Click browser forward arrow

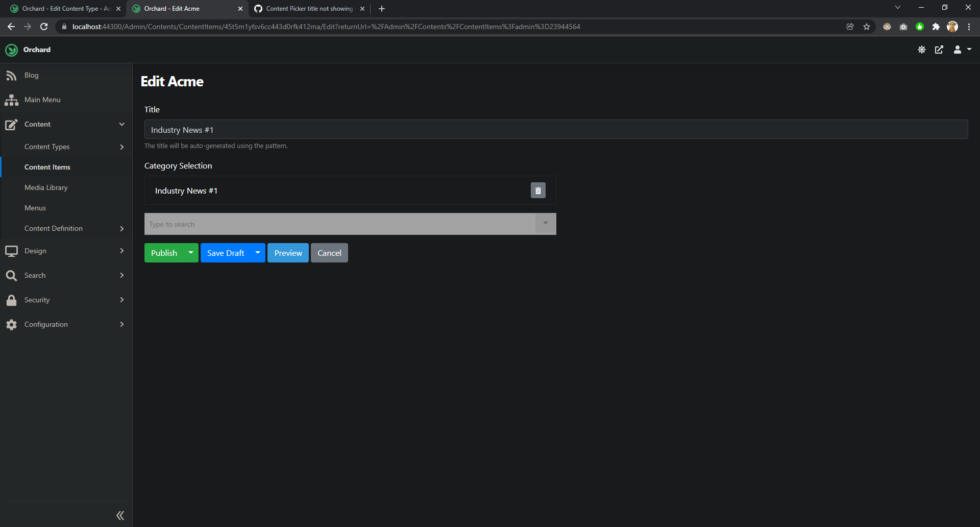pyautogui.click(x=28, y=27)
